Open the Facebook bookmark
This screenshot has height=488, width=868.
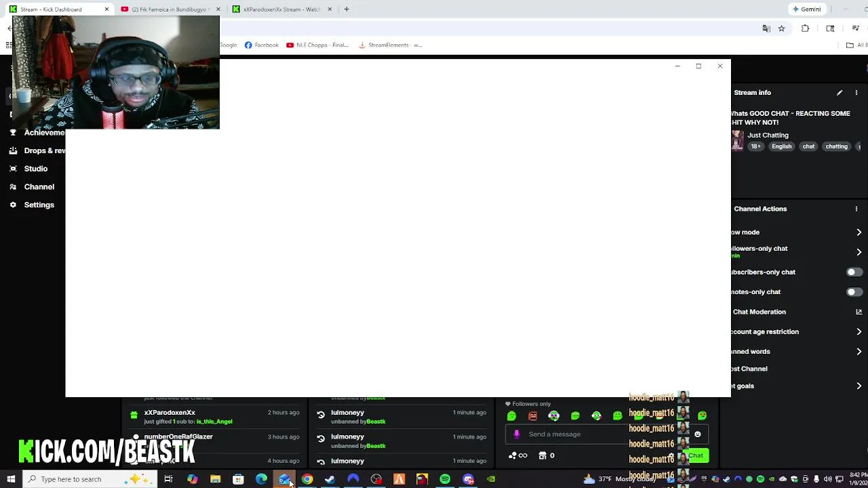[x=262, y=45]
